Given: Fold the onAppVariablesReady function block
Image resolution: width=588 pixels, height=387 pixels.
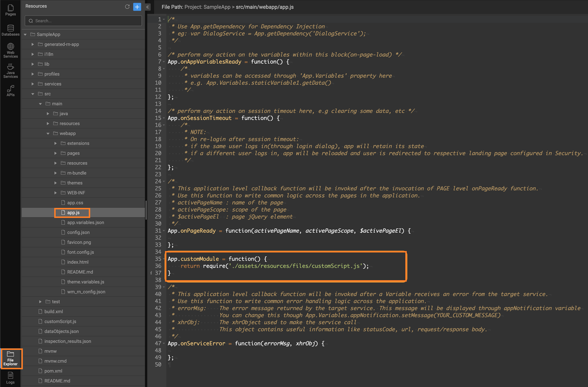Looking at the screenshot, I should point(164,62).
